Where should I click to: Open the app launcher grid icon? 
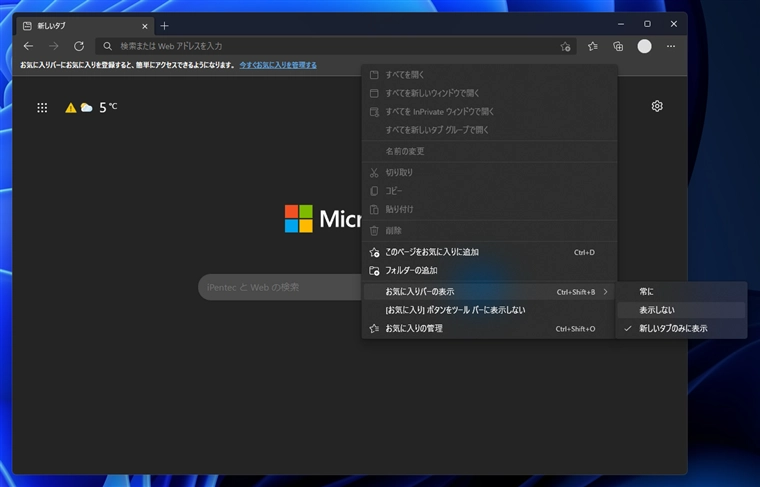click(x=42, y=108)
